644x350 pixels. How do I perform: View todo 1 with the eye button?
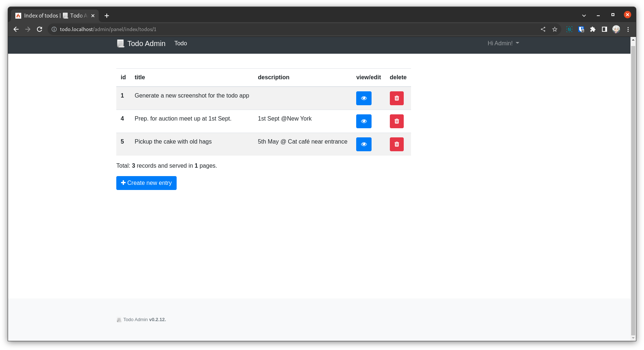[x=364, y=98]
